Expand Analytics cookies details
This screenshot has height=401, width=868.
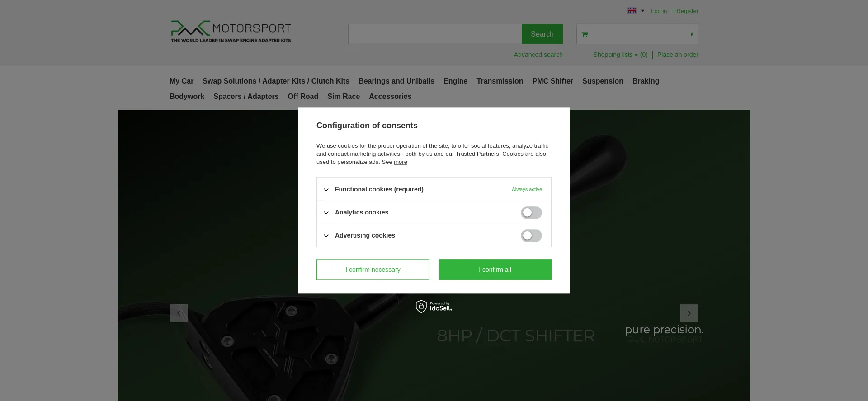point(326,213)
